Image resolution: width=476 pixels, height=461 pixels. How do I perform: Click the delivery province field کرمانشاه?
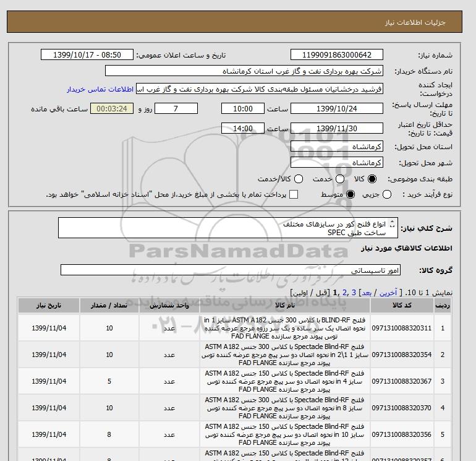coord(337,147)
